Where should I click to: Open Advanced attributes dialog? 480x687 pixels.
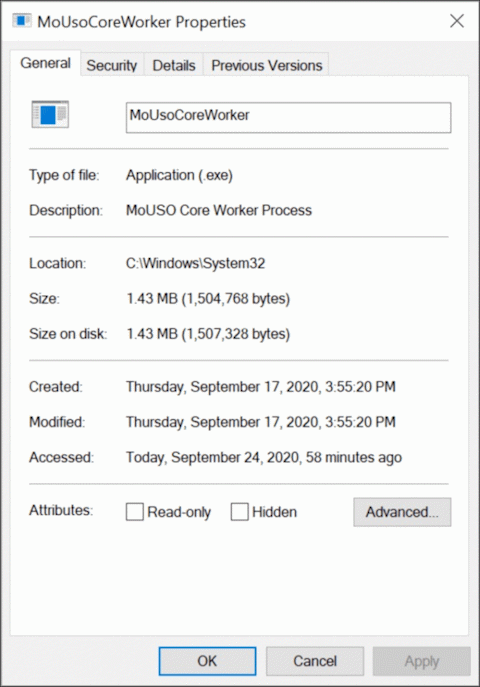[402, 512]
